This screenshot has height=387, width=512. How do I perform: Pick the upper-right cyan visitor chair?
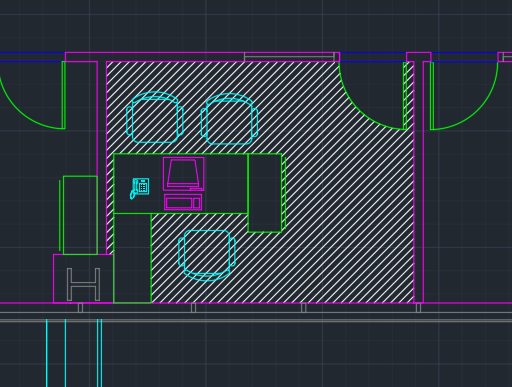229,119
